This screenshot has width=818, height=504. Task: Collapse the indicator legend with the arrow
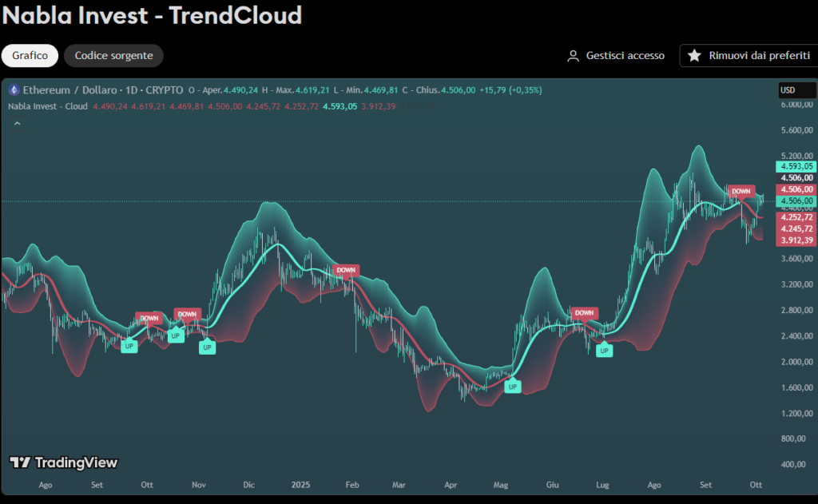coord(16,123)
